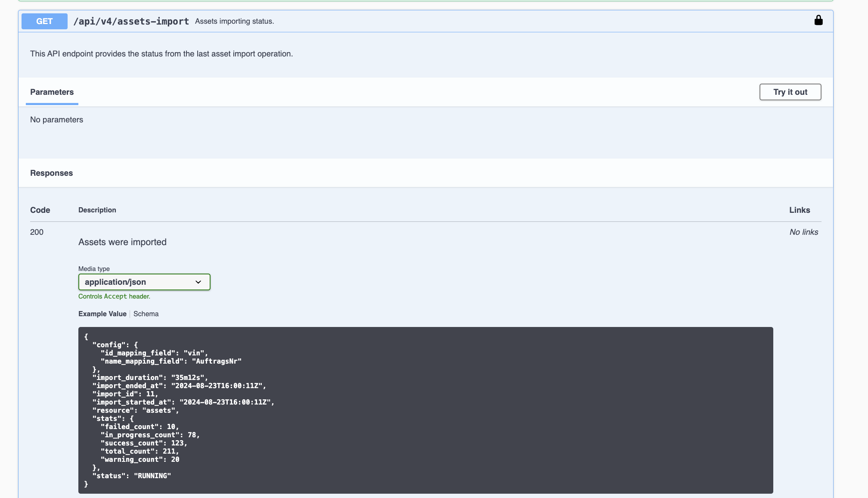Image resolution: width=868 pixels, height=498 pixels.
Task: Click the 'Controls Accept header' hint text
Action: (x=114, y=296)
